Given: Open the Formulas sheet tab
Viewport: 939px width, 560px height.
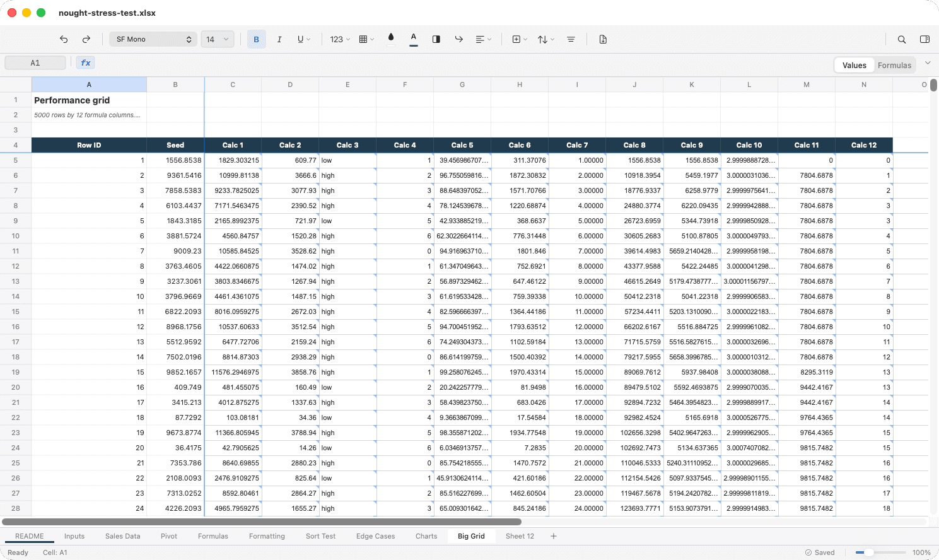Looking at the screenshot, I should (x=213, y=536).
